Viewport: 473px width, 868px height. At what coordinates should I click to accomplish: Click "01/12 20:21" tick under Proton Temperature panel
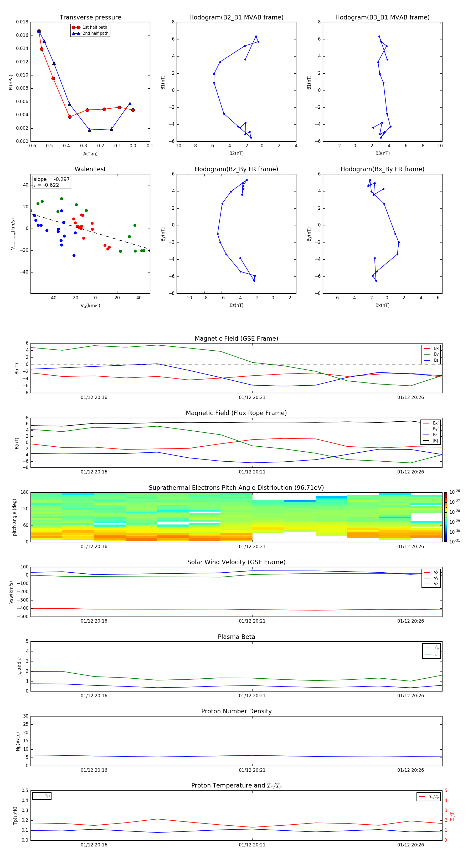click(252, 845)
